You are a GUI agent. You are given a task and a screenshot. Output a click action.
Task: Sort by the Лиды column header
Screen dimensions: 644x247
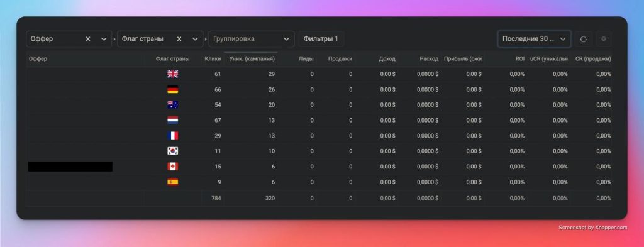(x=306, y=59)
